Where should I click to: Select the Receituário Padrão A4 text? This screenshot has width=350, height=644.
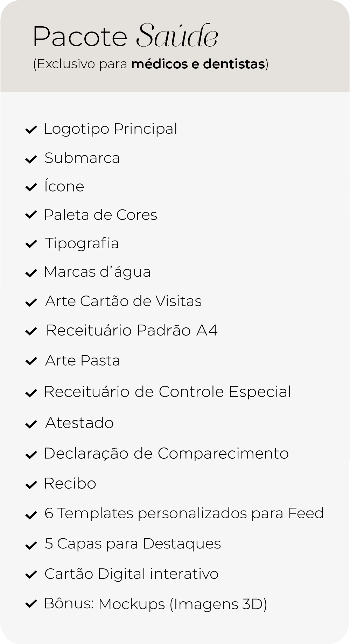coord(132,330)
